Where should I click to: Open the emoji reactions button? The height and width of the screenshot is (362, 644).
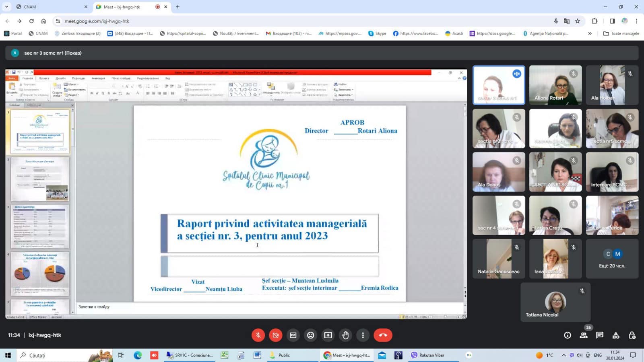coord(310,335)
